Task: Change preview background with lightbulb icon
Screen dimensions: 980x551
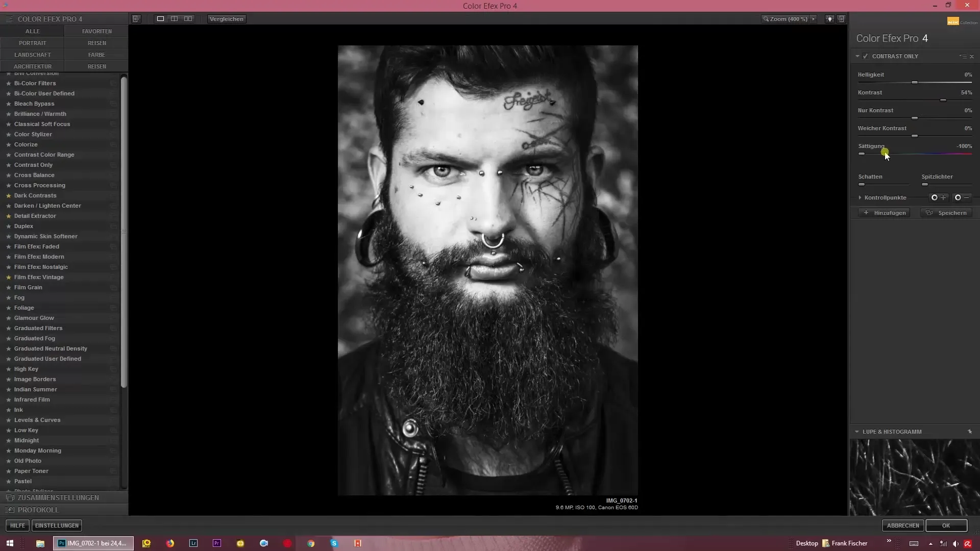Action: tap(830, 19)
